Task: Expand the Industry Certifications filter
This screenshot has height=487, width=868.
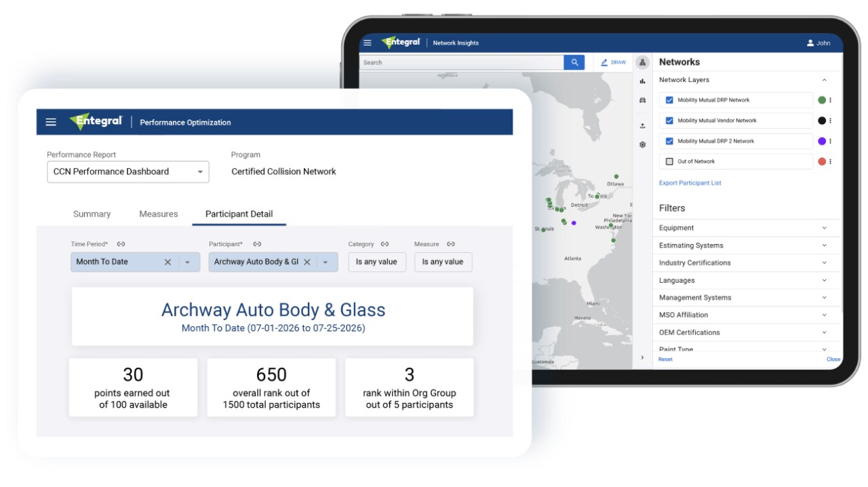Action: click(825, 262)
